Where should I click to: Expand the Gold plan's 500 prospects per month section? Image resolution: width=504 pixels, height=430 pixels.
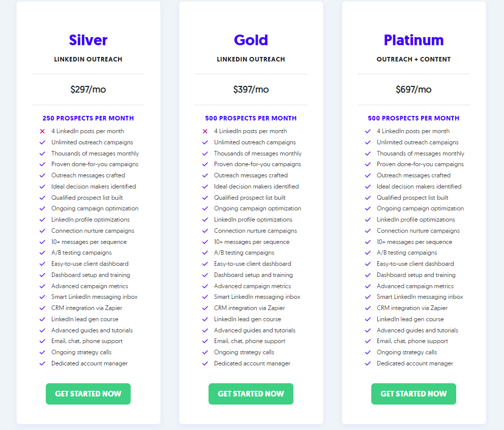[251, 118]
